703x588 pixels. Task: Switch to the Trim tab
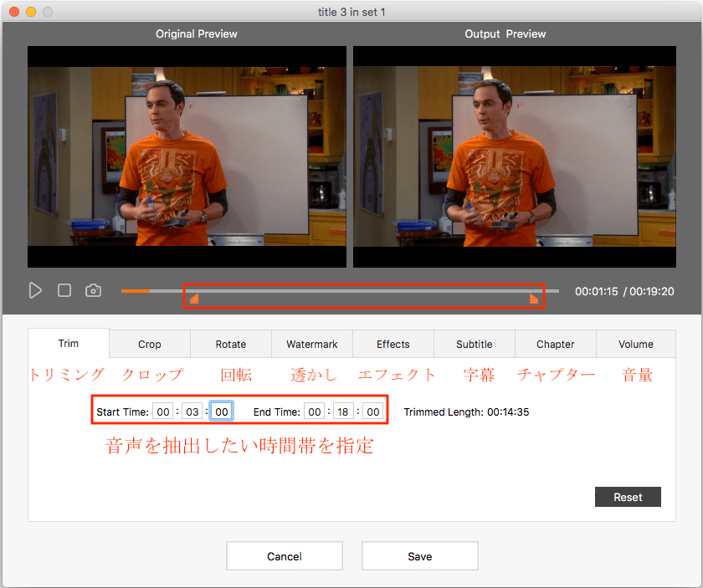(x=68, y=343)
